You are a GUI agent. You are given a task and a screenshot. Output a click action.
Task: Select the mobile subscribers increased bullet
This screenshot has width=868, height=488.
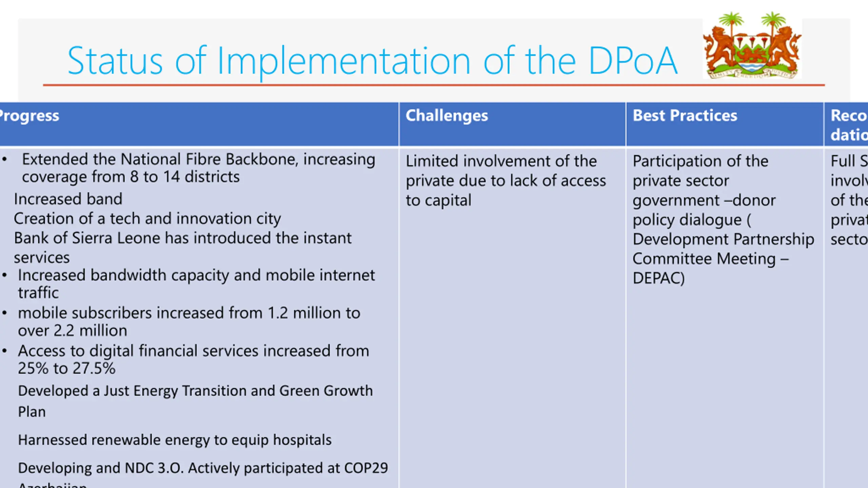(189, 313)
